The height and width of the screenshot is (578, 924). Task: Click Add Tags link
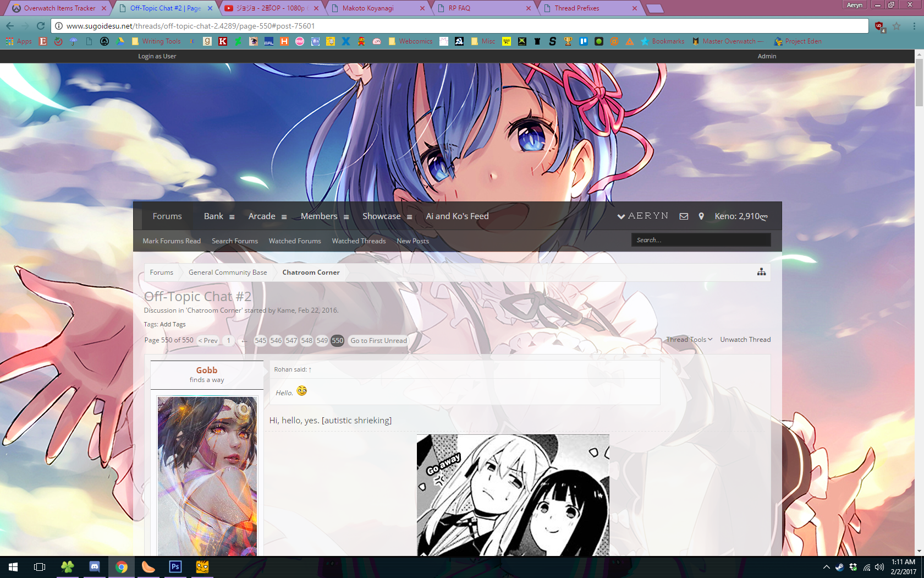[173, 324]
